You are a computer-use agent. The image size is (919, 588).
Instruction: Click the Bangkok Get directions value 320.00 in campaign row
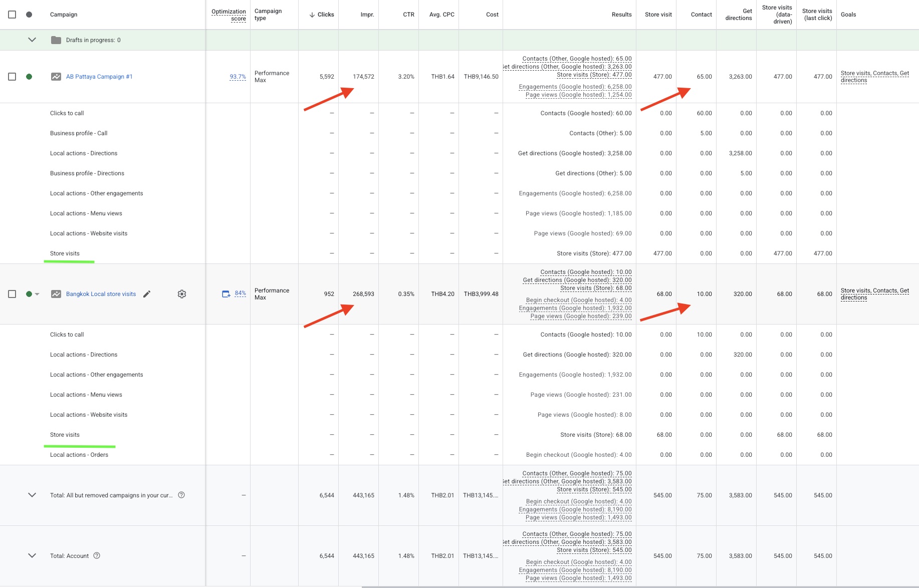tap(743, 294)
